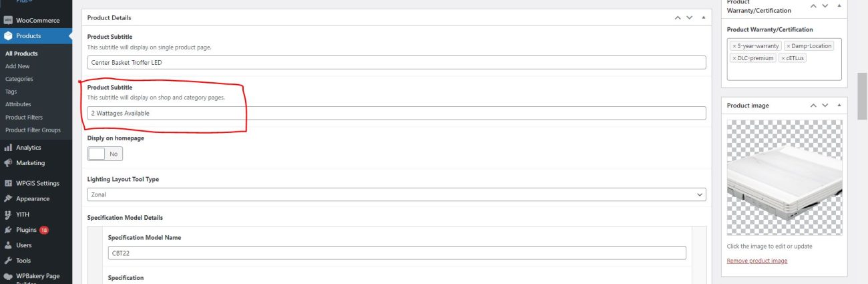Click the Tools wrench icon

click(8, 261)
